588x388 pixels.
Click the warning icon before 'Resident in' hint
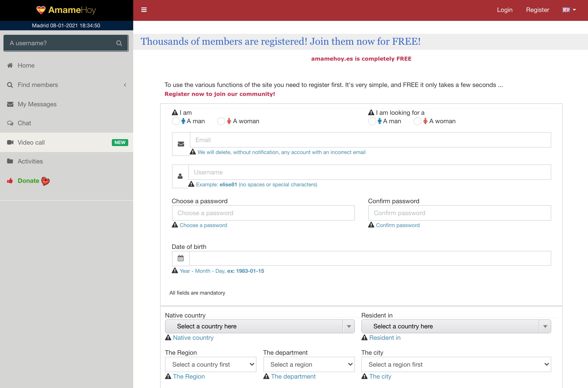tap(365, 338)
